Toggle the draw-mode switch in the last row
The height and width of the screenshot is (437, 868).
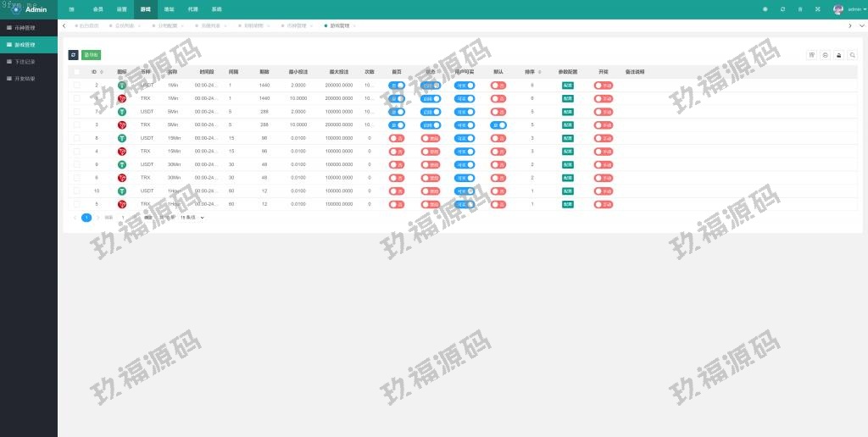tap(603, 204)
